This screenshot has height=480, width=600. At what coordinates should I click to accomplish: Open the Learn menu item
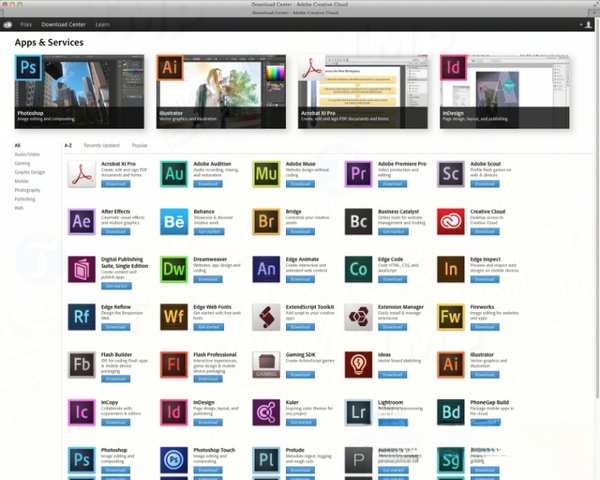click(102, 24)
